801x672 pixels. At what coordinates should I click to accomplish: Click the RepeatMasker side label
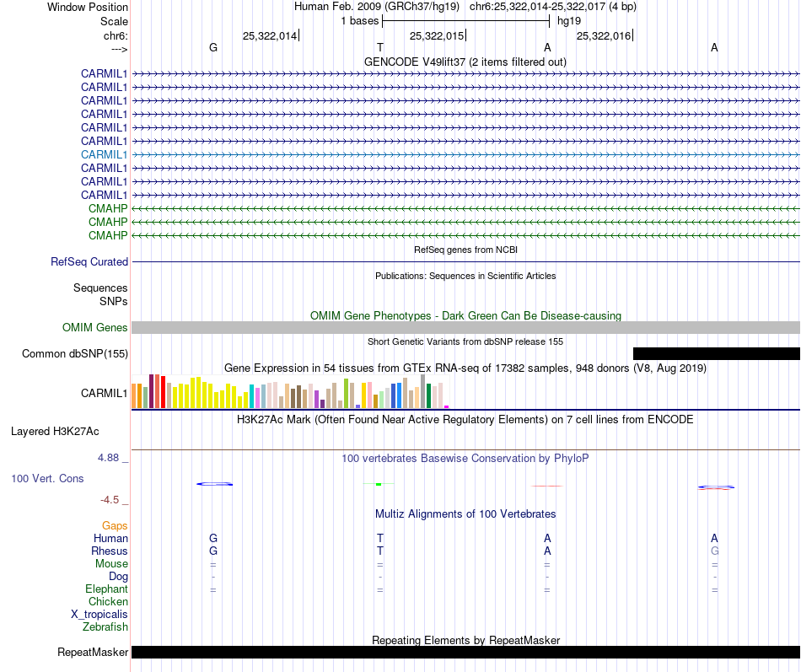click(93, 652)
